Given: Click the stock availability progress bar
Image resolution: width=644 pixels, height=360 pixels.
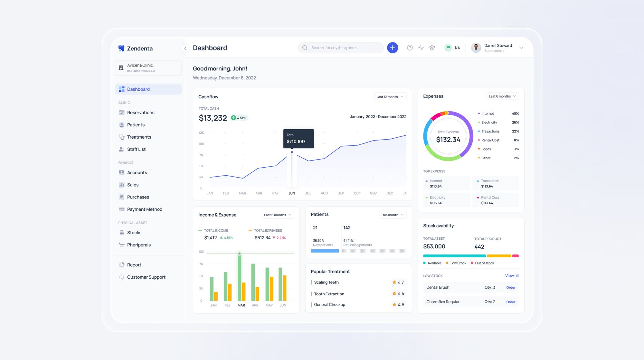Looking at the screenshot, I should pos(470,256).
